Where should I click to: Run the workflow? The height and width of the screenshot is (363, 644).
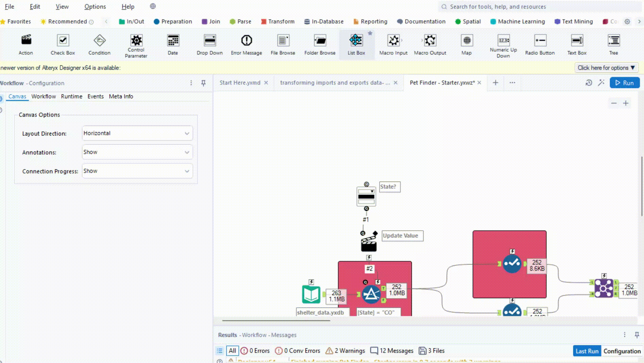coord(625,83)
